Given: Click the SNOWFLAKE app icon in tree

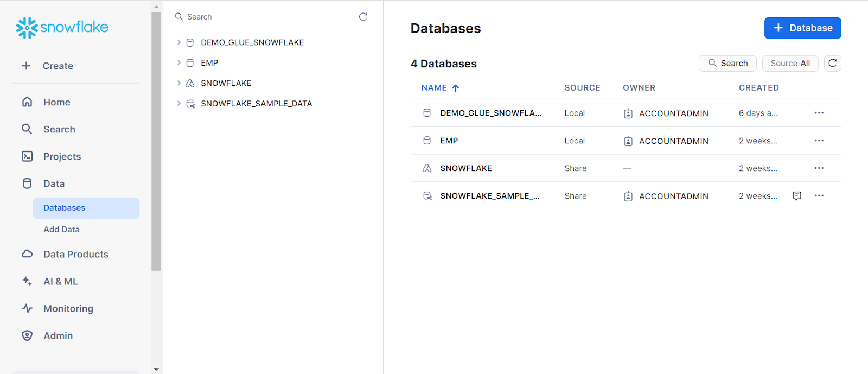Looking at the screenshot, I should tap(190, 83).
